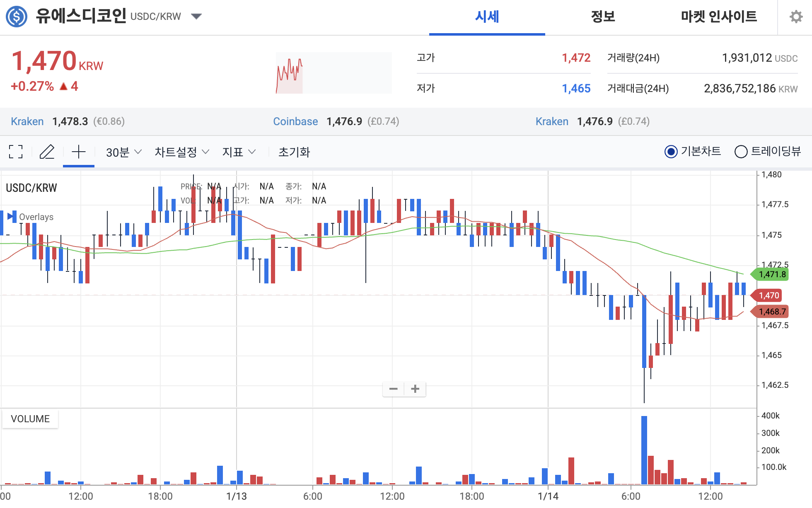Open the Coinbase price link

click(x=295, y=121)
